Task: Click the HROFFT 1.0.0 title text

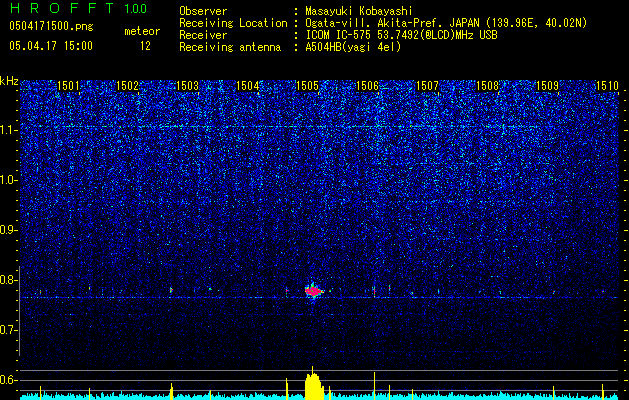Action: (78, 8)
